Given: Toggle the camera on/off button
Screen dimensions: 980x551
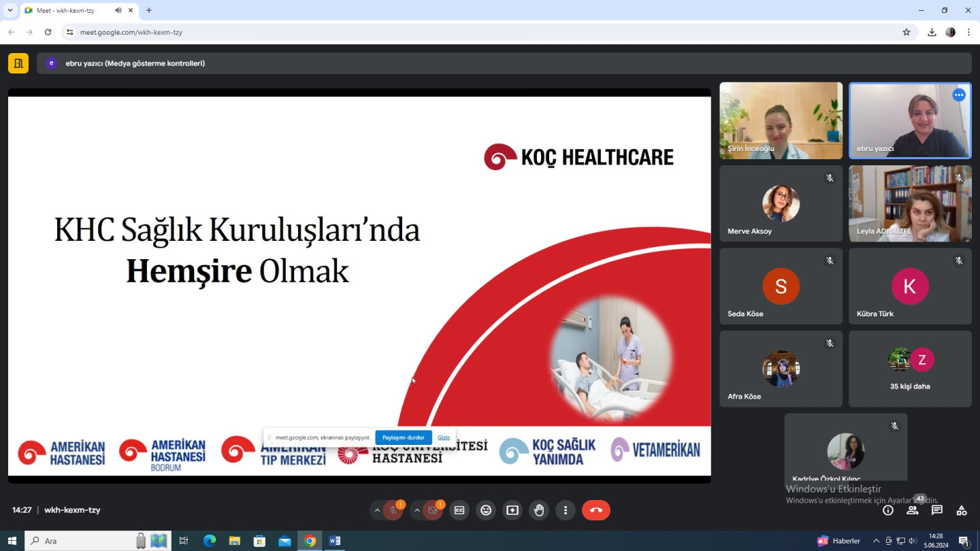Looking at the screenshot, I should click(x=433, y=510).
